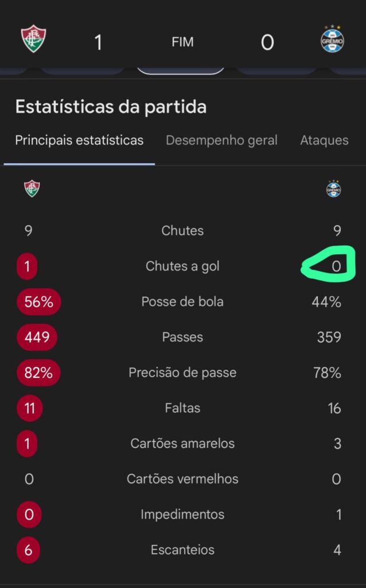The image size is (366, 588).
Task: Tap Fluminense's score of 1 in the header
Action: click(98, 42)
